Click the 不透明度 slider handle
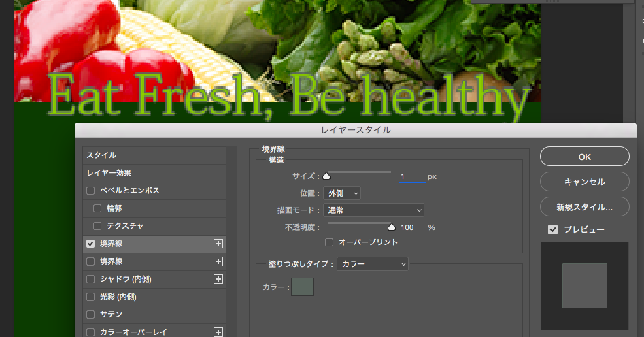This screenshot has width=644, height=337. (392, 227)
